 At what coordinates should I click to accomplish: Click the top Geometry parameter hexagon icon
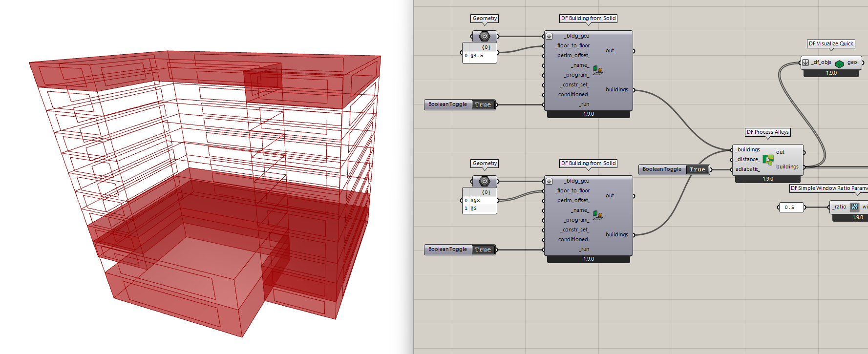484,36
